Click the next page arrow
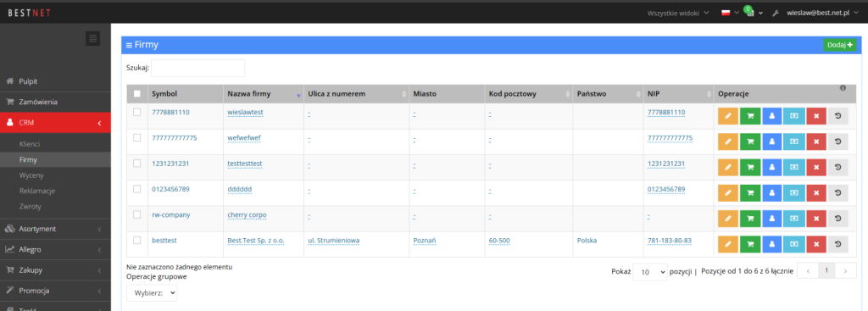 pos(845,270)
